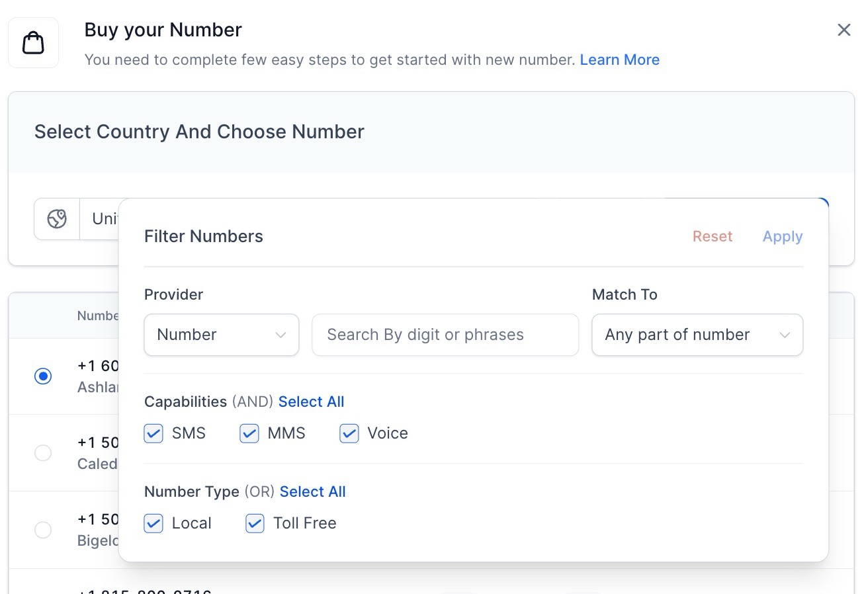Toggle the Voice capability checkbox
The height and width of the screenshot is (594, 868).
point(349,434)
